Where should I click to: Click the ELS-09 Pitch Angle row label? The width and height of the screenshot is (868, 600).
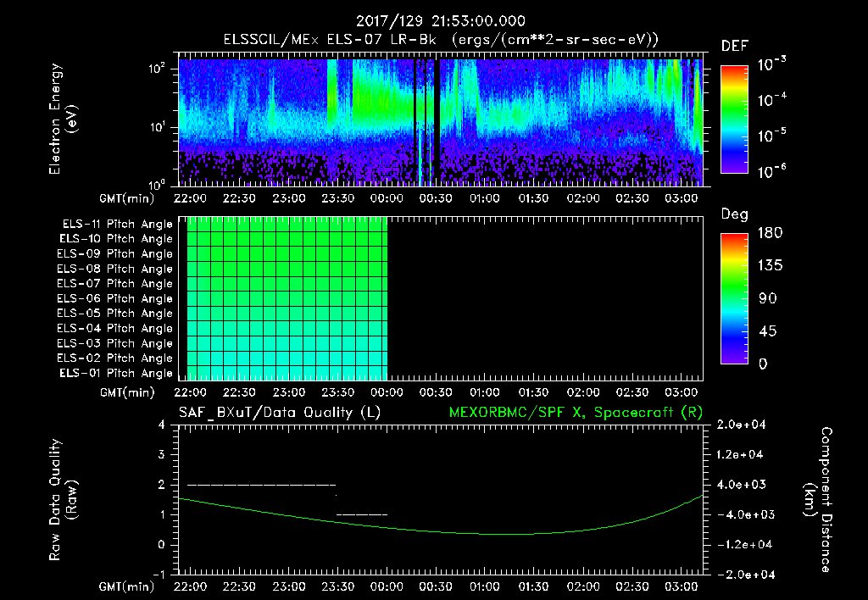(x=115, y=254)
